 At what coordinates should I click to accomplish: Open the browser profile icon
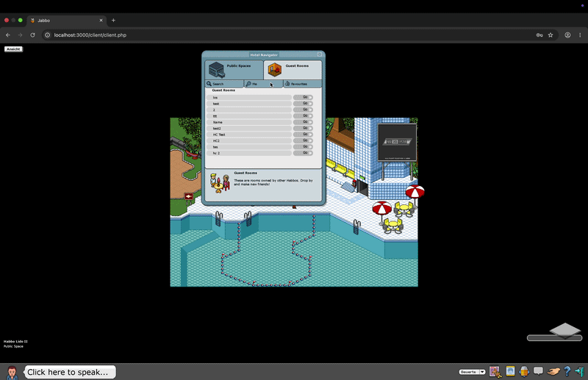click(x=567, y=35)
